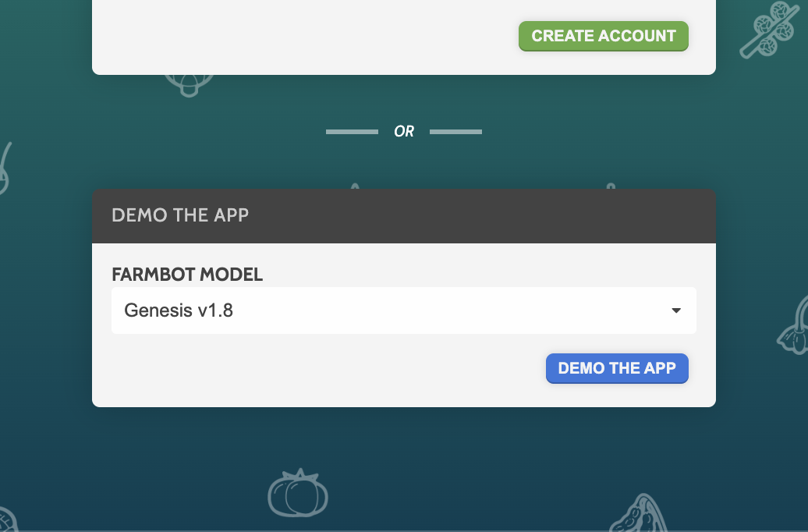Expand the FarmBot model dropdown arrow

(675, 310)
